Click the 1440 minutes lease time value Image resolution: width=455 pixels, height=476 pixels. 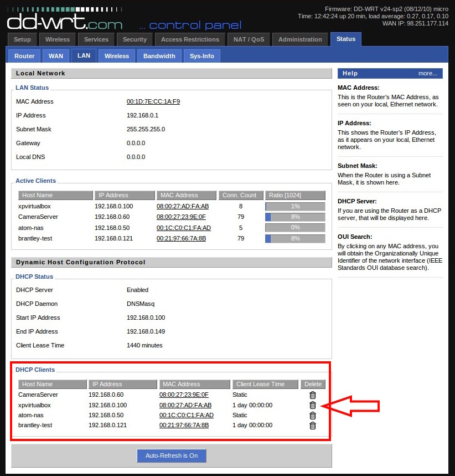click(144, 345)
